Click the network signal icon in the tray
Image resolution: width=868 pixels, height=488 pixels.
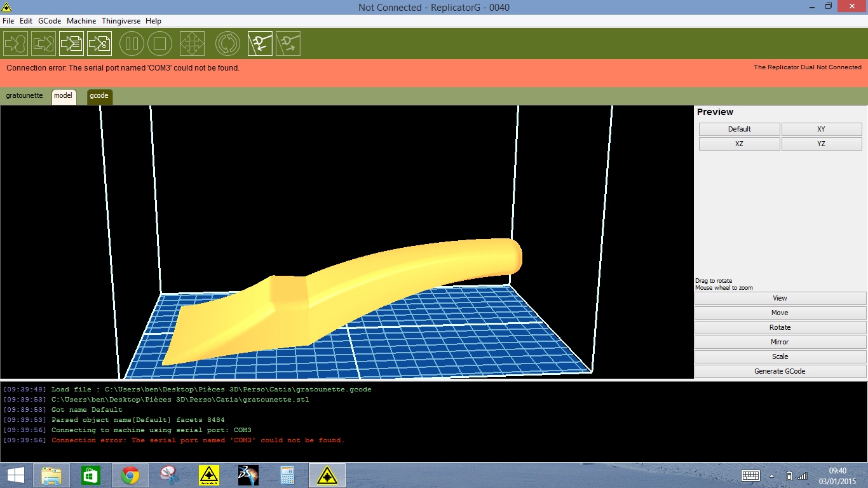[802, 476]
